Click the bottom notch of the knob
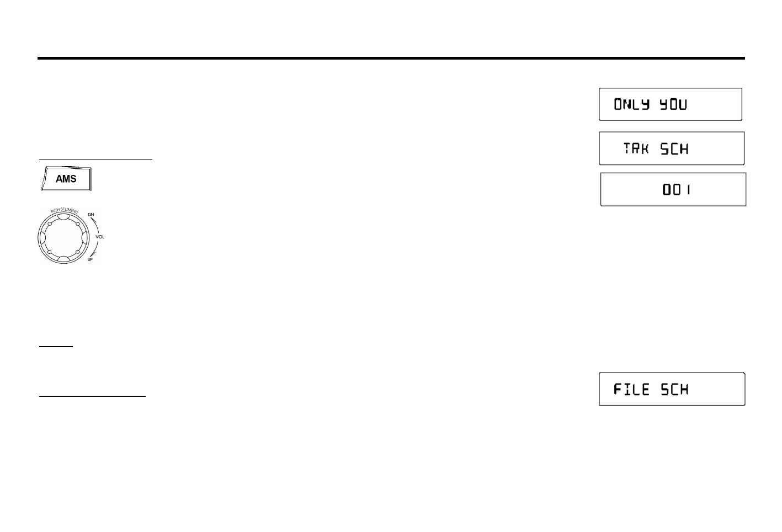The image size is (782, 532). (63, 259)
